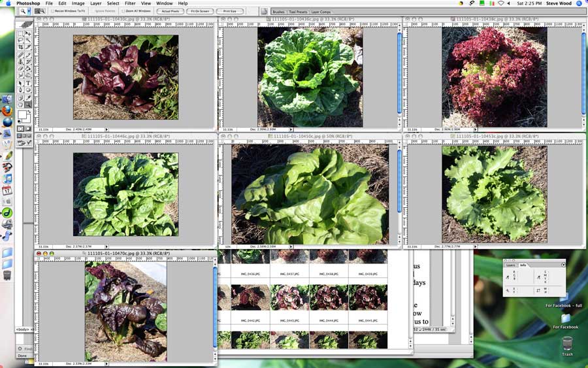Select the Type tool
This screenshot has width=588, height=368.
28,83
